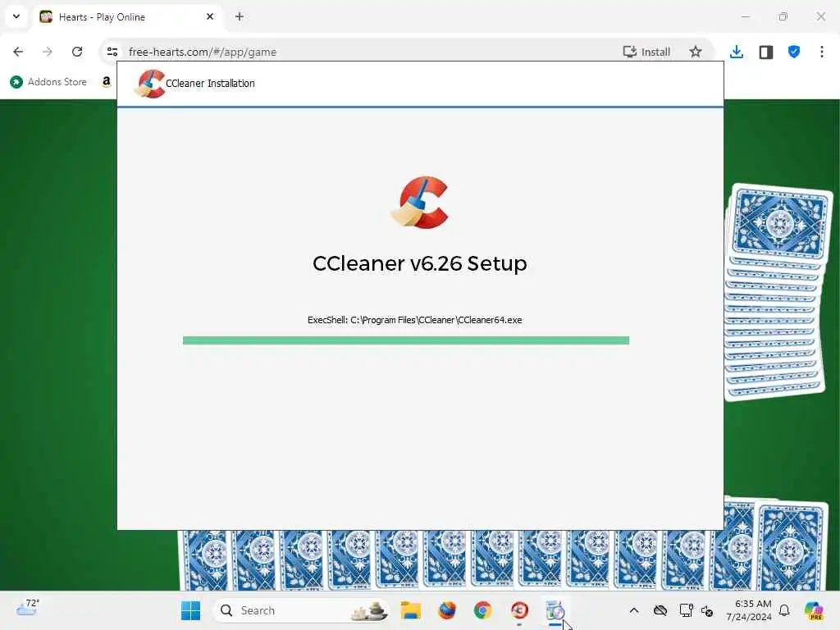Open the tab search dropdown arrow
Viewport: 840px width, 630px height.
[16, 16]
